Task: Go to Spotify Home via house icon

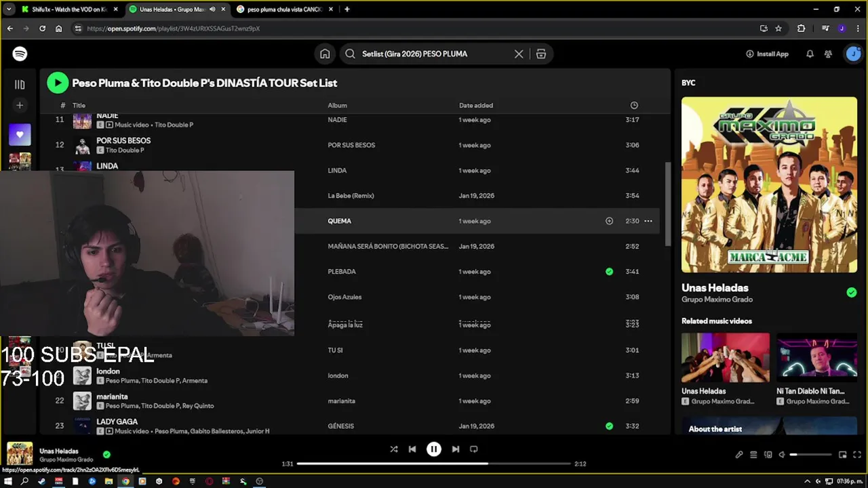Action: coord(325,54)
